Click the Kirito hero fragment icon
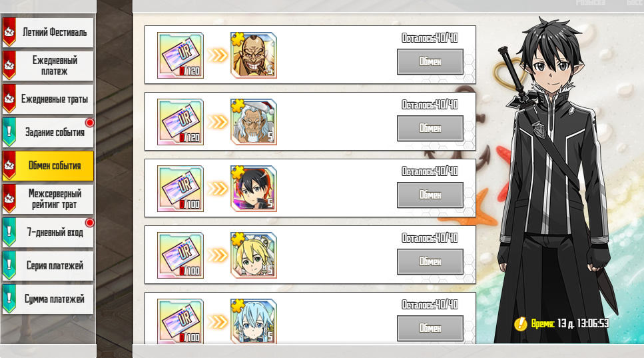This screenshot has height=358, width=644. point(254,189)
